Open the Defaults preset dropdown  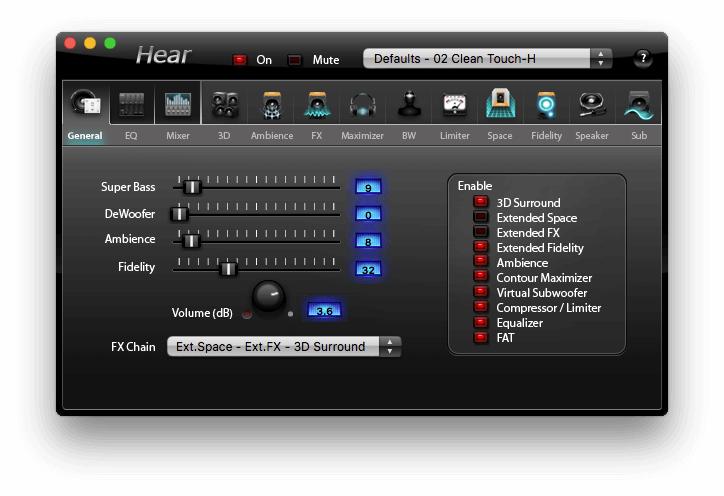click(487, 59)
